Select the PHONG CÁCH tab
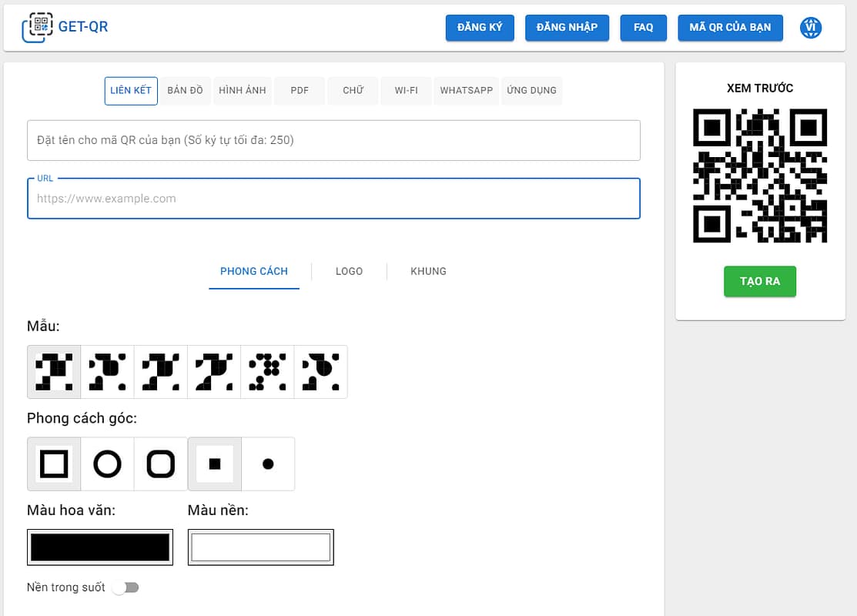 pos(254,272)
